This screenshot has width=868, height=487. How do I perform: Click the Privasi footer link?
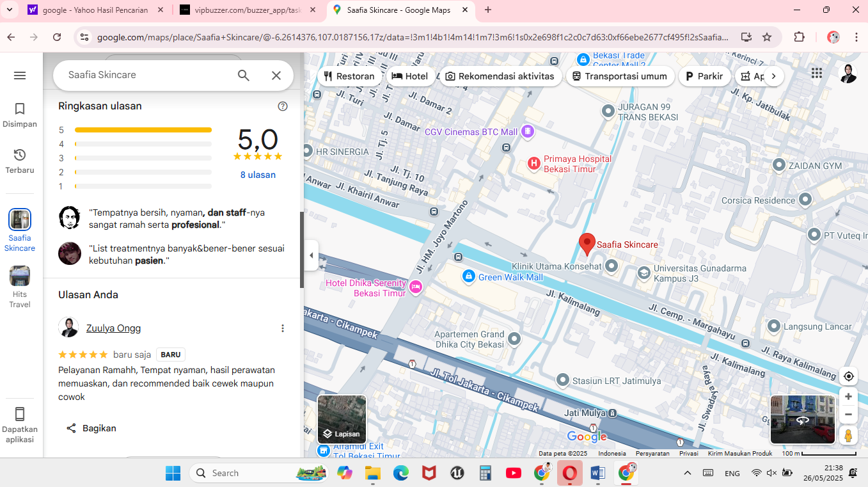coord(688,453)
